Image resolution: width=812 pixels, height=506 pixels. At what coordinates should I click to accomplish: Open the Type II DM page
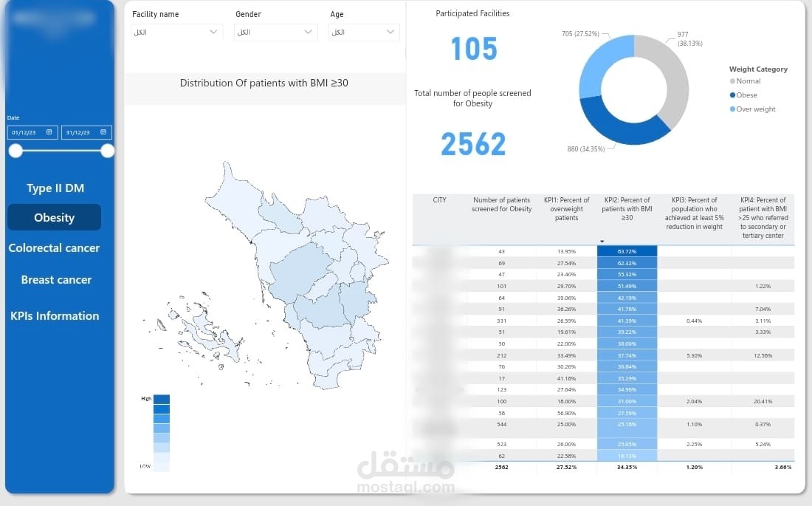pyautogui.click(x=55, y=188)
